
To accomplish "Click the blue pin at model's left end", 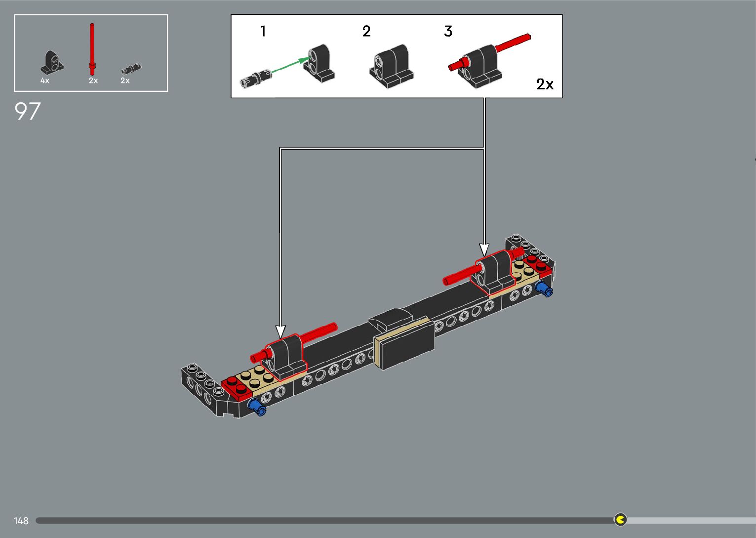I will pos(257,407).
